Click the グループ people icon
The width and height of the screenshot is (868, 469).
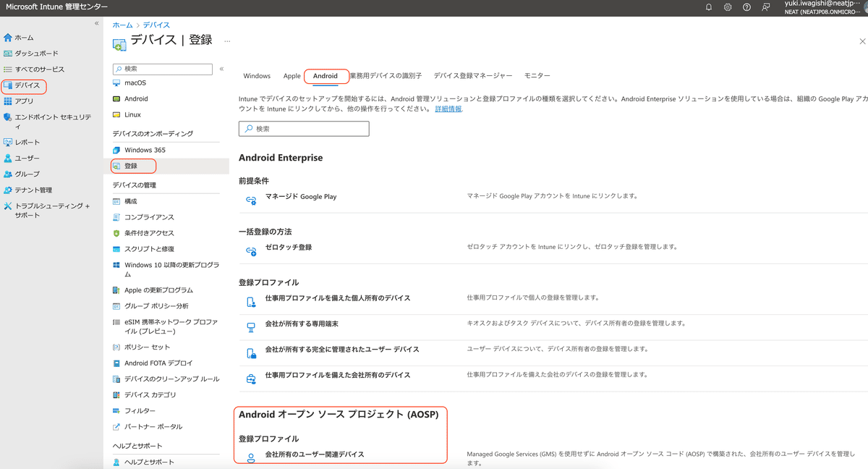[x=8, y=174]
